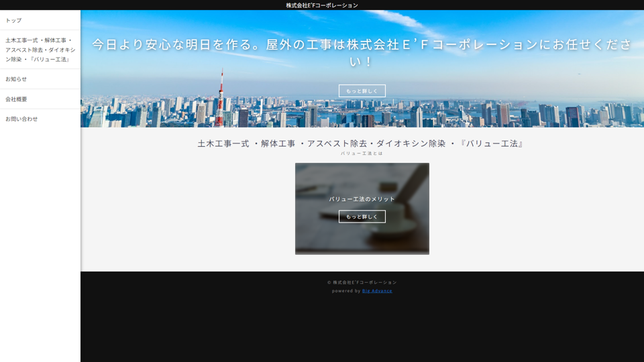This screenshot has width=644, height=362.
Task: Click the © 株式会社E'Fコーポレーション copyright text
Action: 362,282
